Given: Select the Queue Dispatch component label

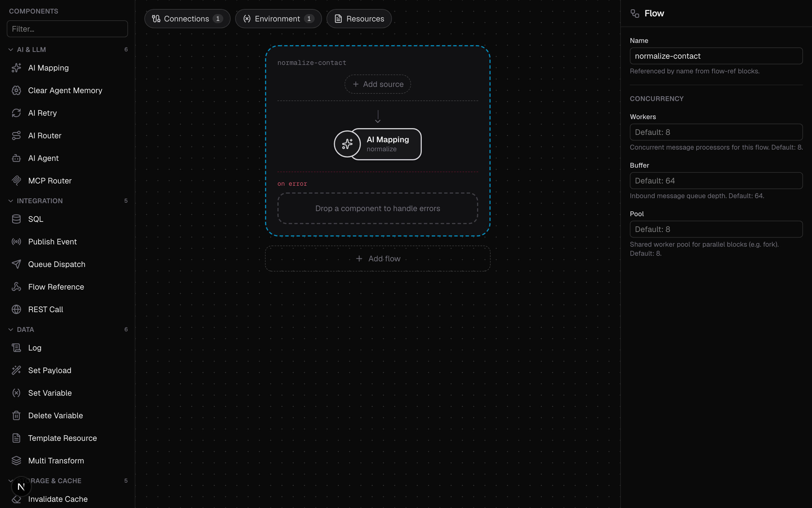Looking at the screenshot, I should point(57,264).
